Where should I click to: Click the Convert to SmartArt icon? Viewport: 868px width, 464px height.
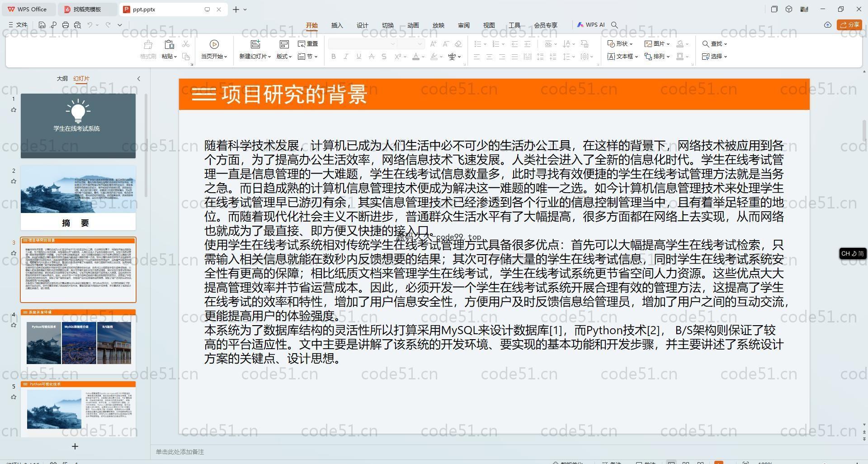tap(585, 44)
